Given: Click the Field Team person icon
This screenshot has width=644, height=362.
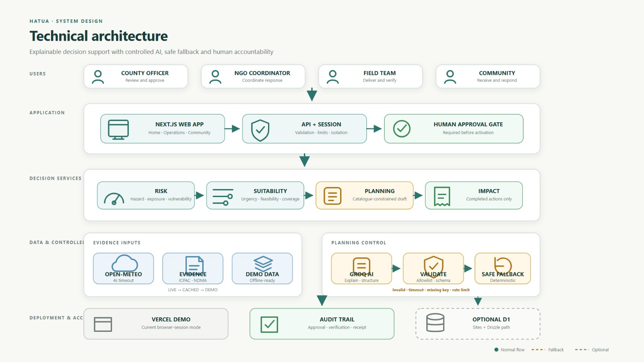Looking at the screenshot, I should click(x=332, y=77).
